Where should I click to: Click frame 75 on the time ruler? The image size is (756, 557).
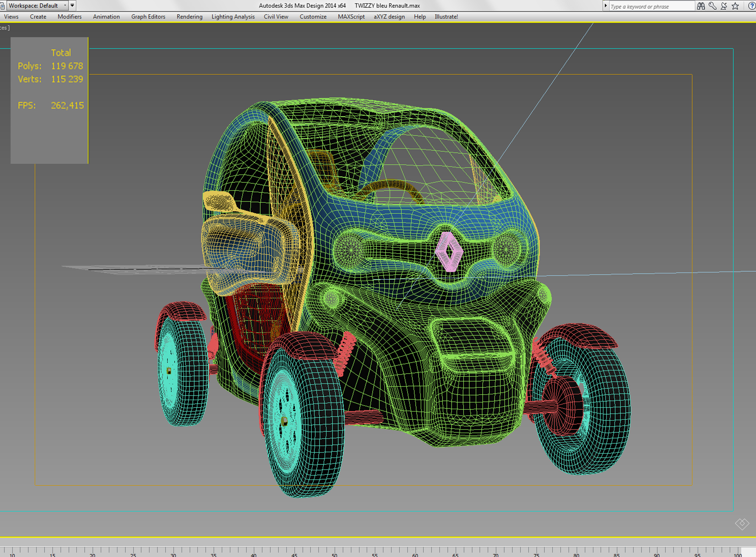pos(536,555)
